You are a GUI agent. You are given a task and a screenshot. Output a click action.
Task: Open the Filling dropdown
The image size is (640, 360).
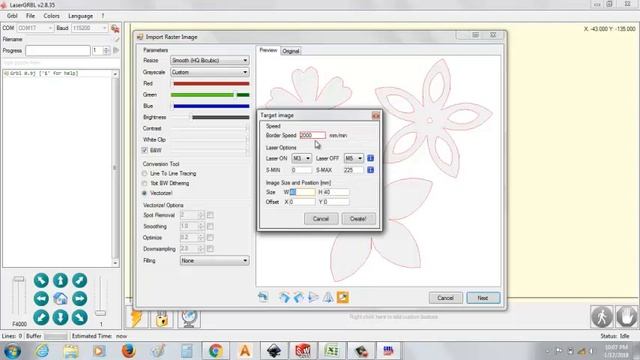coord(214,260)
